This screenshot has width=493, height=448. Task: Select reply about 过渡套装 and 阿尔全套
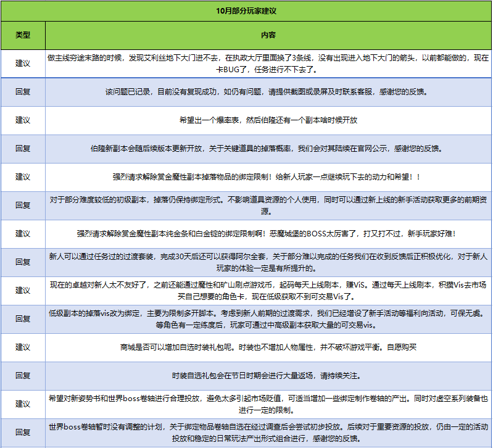point(268,262)
